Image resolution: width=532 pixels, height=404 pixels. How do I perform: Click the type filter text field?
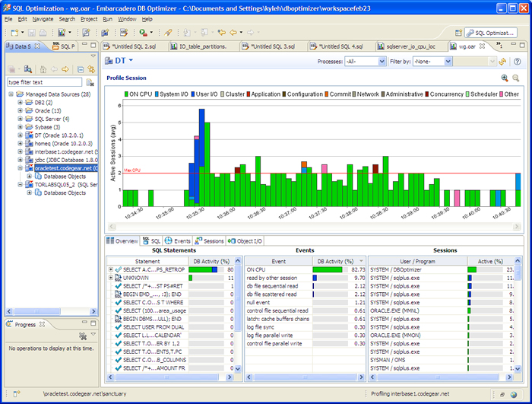click(x=44, y=82)
